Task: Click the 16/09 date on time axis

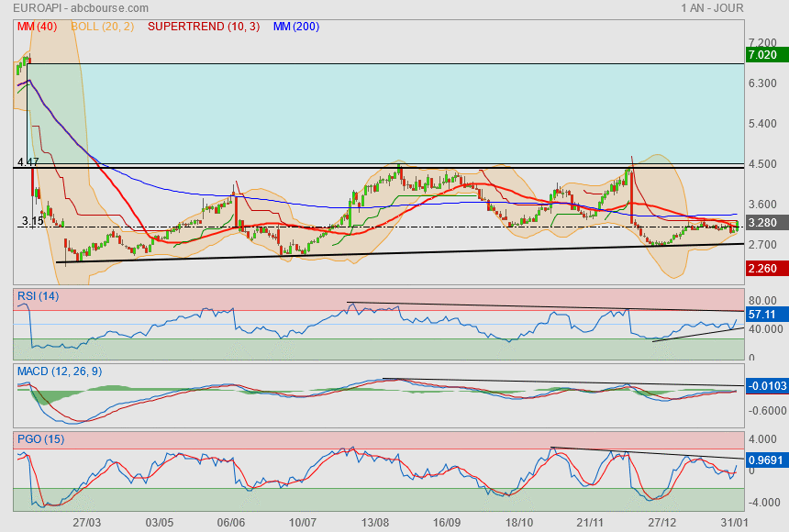Action: click(x=447, y=522)
